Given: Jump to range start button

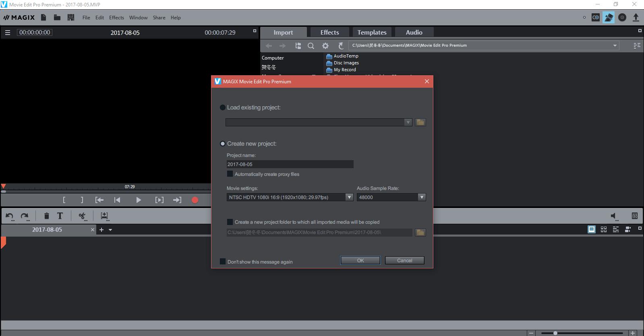Looking at the screenshot, I should coord(99,200).
